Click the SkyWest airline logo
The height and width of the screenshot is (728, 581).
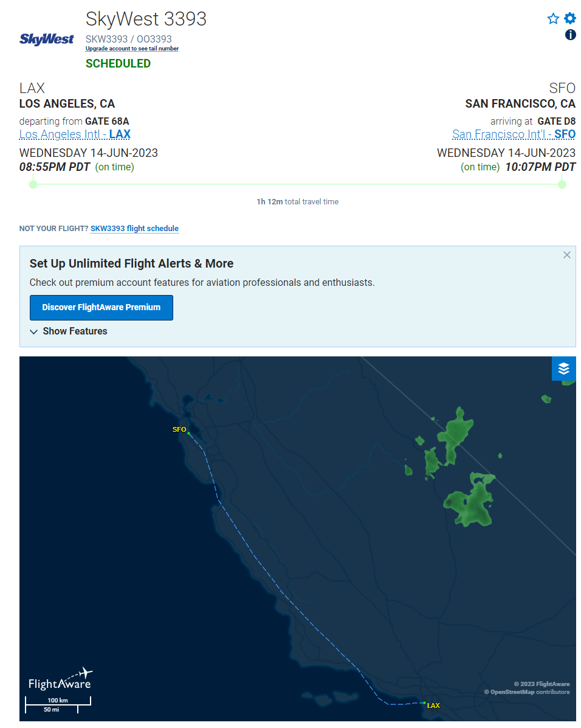click(x=47, y=40)
